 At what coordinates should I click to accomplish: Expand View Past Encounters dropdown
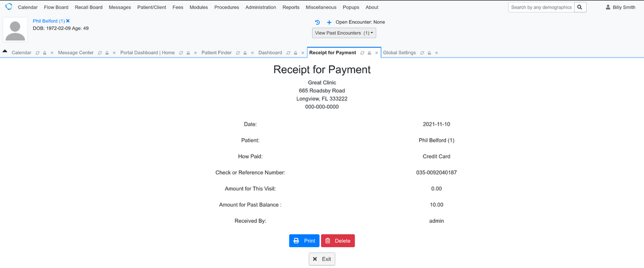pyautogui.click(x=345, y=33)
